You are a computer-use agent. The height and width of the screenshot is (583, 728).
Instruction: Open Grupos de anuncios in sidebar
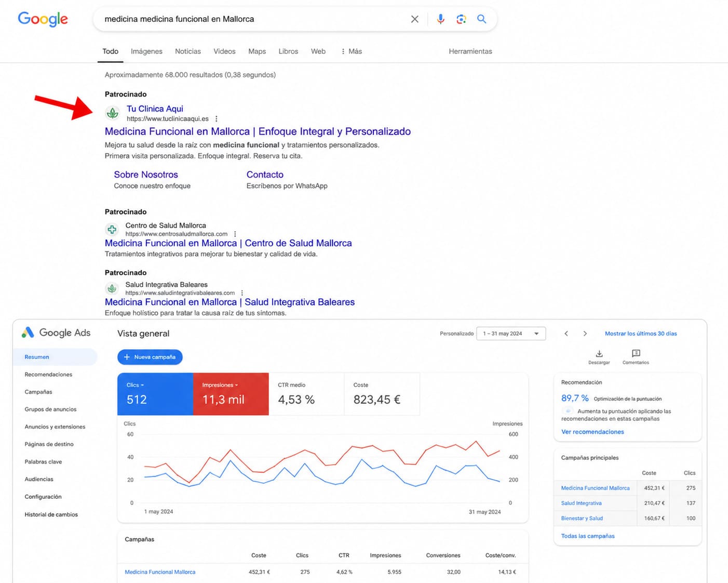tap(50, 409)
